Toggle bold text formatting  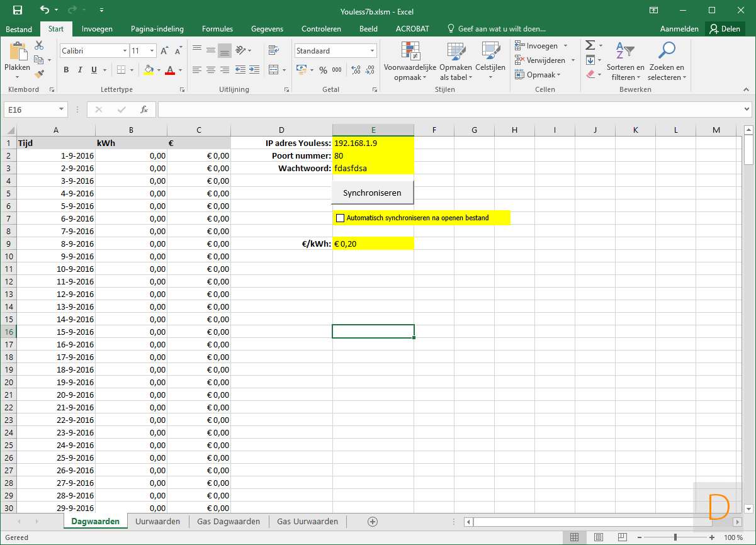click(66, 70)
